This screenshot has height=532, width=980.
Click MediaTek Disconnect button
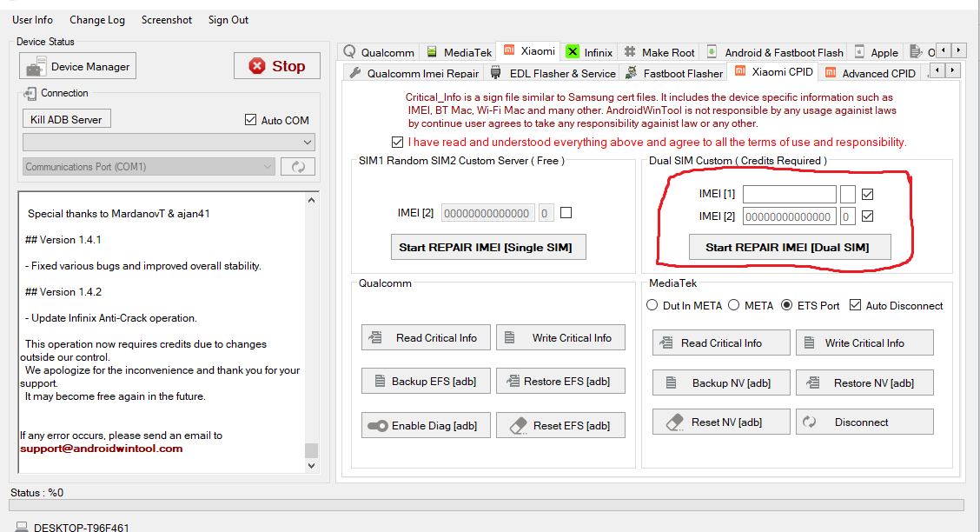[x=864, y=422]
